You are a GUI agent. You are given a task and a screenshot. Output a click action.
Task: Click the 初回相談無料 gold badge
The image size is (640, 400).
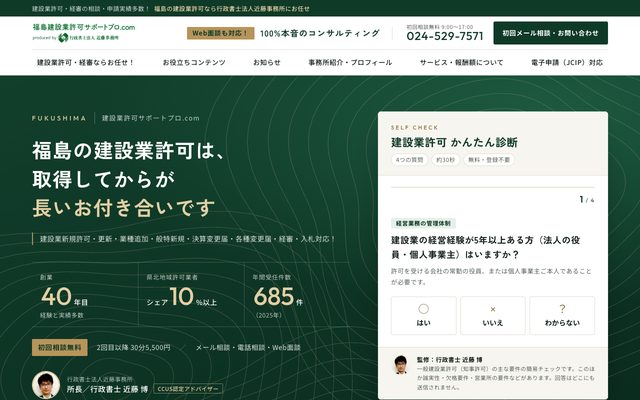point(60,347)
